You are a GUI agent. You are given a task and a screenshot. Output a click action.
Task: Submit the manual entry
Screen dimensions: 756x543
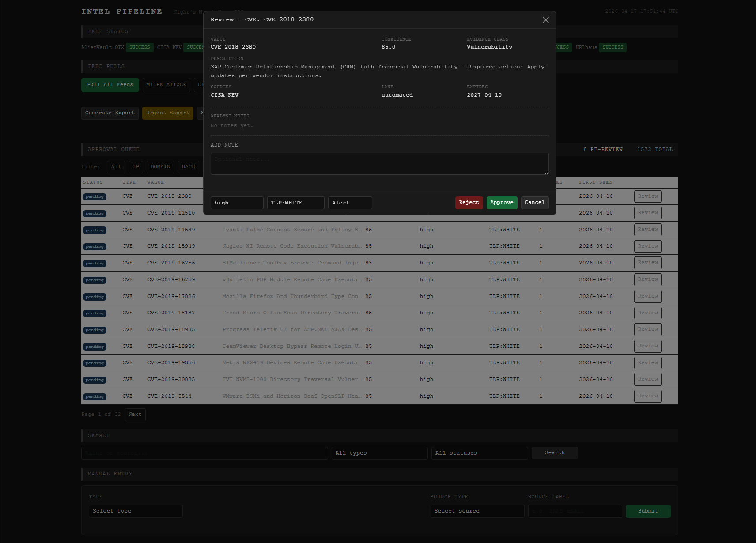pyautogui.click(x=648, y=511)
